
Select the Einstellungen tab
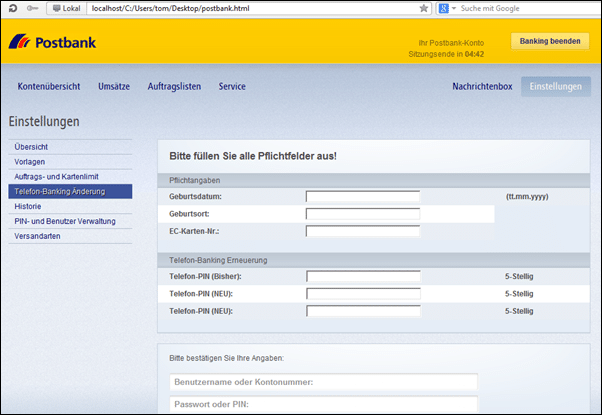556,86
